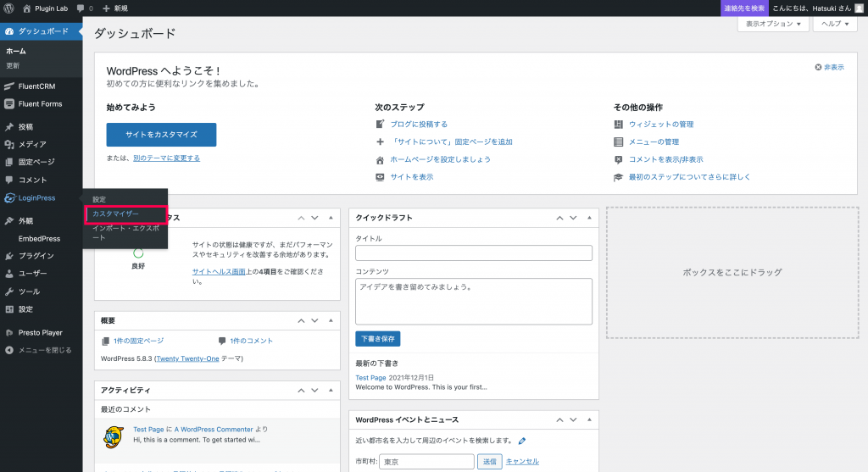Open Twenty Twenty-One theme link
This screenshot has width=868, height=472.
click(x=187, y=358)
